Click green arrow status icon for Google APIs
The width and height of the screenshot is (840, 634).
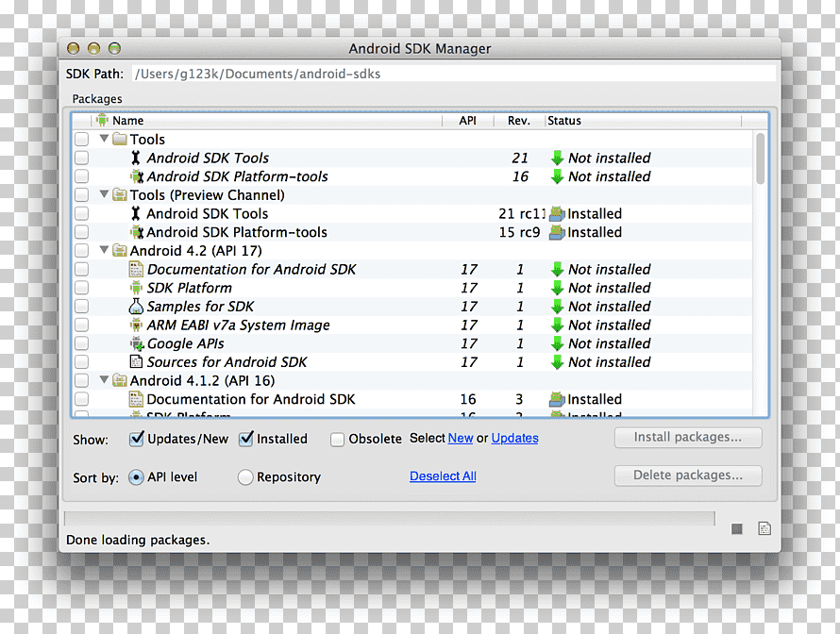click(x=557, y=343)
